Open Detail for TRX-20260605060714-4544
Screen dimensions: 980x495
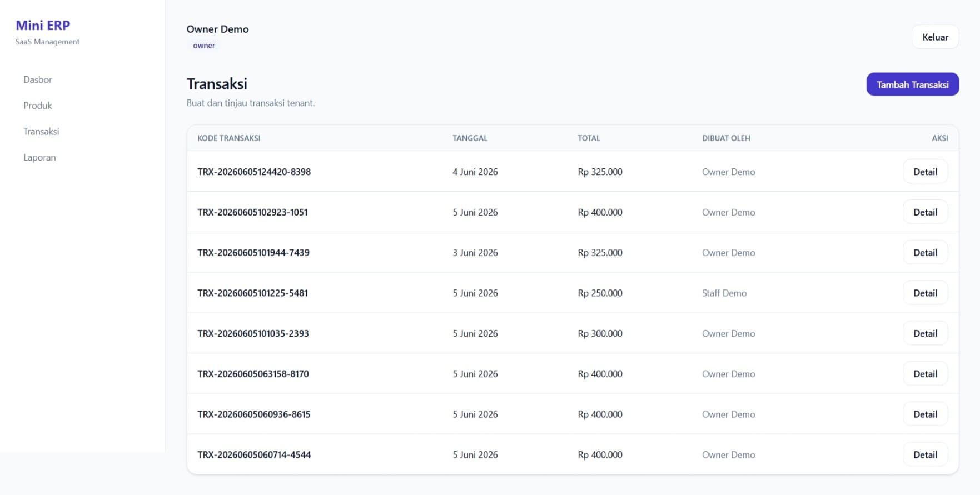(x=925, y=454)
